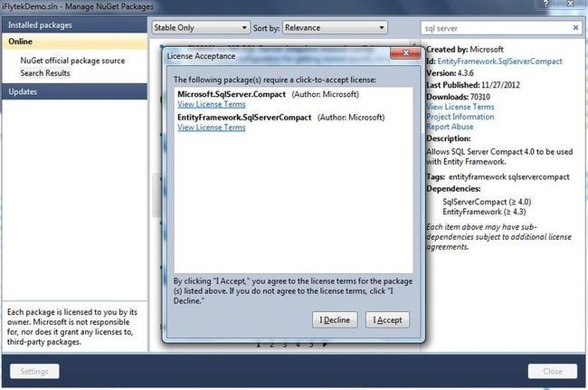Click the SqlServerCompact (≥ 4.0) dependency

tap(487, 202)
